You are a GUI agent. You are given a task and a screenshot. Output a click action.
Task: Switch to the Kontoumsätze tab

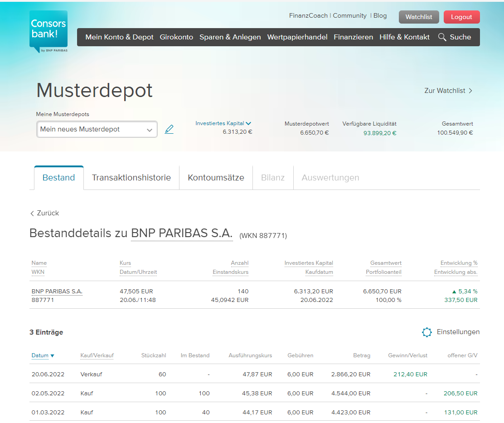pyautogui.click(x=216, y=178)
